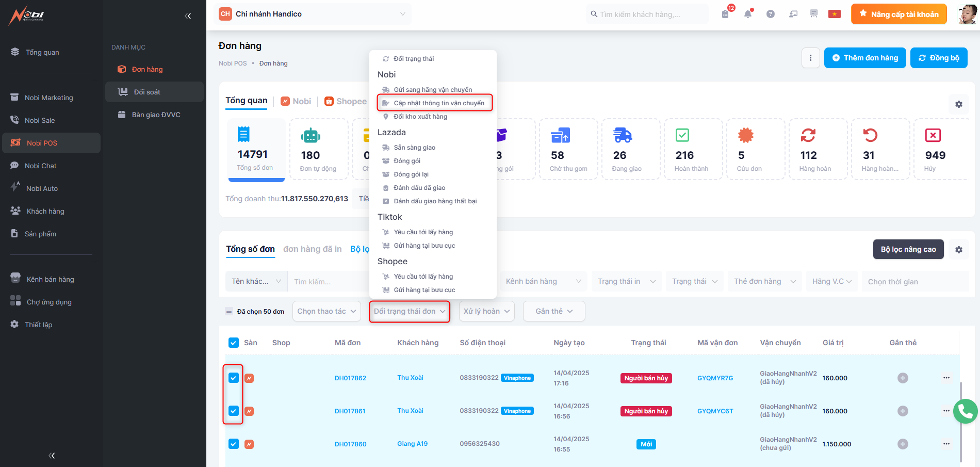
Task: Open the Chi nhánh Handico branch selector
Action: (x=313, y=14)
